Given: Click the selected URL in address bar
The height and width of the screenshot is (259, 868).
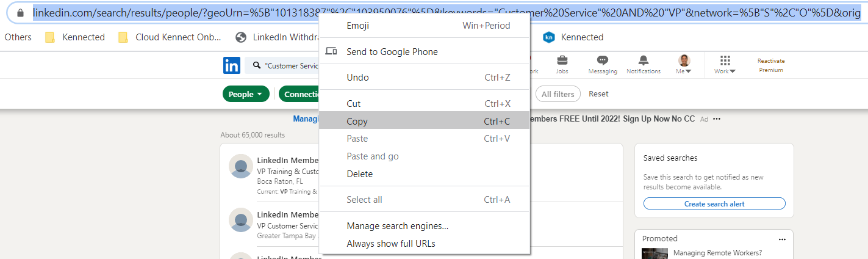Looking at the screenshot, I should coord(447,13).
